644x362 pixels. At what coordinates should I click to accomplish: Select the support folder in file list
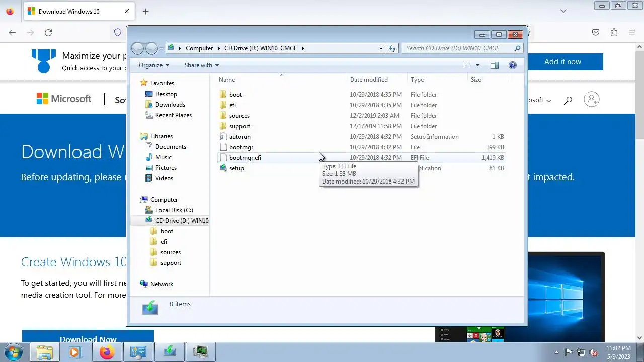(239, 126)
